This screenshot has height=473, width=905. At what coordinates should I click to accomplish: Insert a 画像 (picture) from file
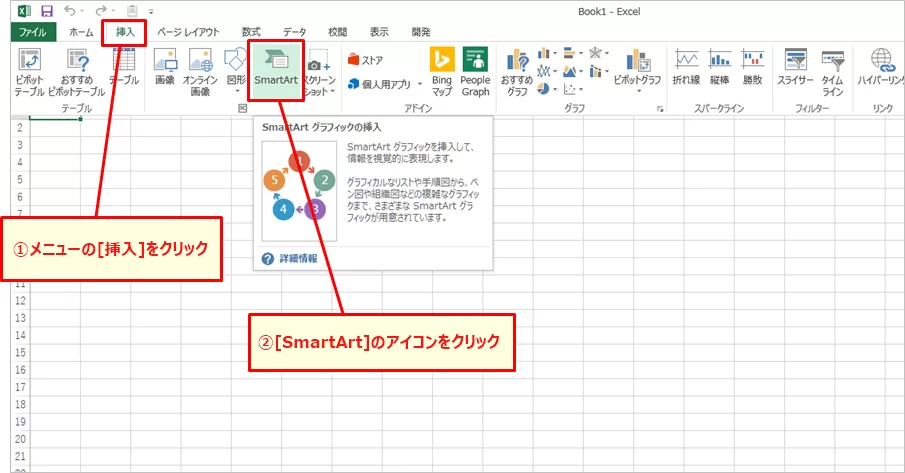[x=165, y=68]
